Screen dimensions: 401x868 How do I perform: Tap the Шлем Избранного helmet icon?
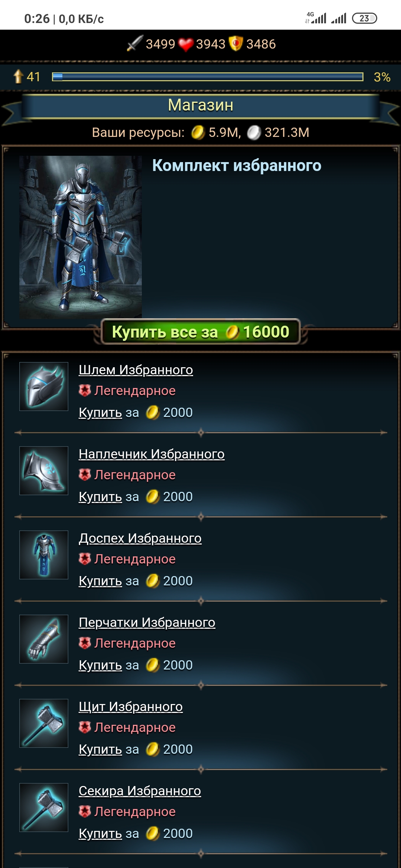(44, 387)
